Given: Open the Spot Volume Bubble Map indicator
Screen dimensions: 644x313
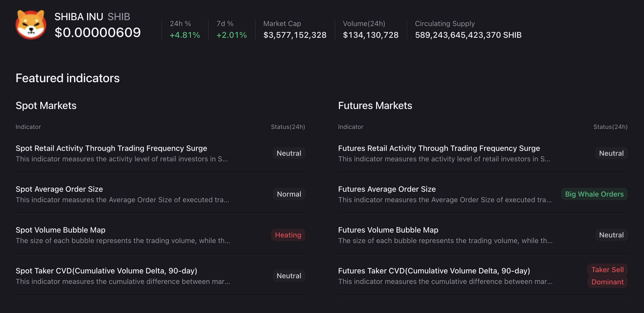Looking at the screenshot, I should (x=60, y=230).
